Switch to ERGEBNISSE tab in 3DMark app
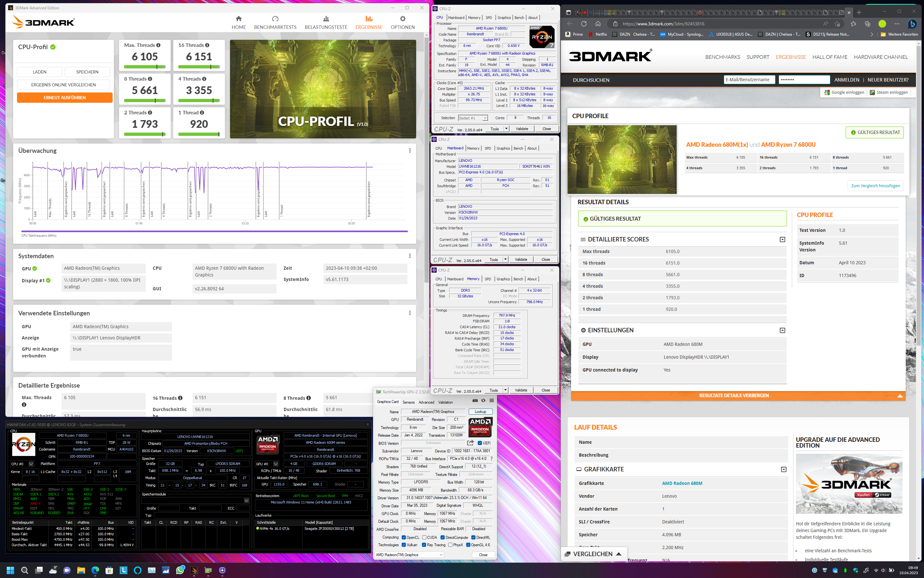The height and width of the screenshot is (578, 924). [369, 22]
